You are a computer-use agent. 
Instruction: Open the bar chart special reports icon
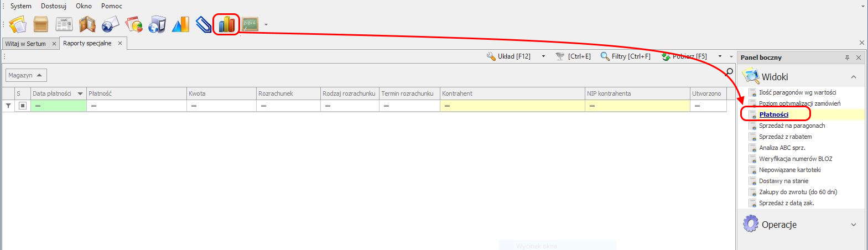click(226, 24)
